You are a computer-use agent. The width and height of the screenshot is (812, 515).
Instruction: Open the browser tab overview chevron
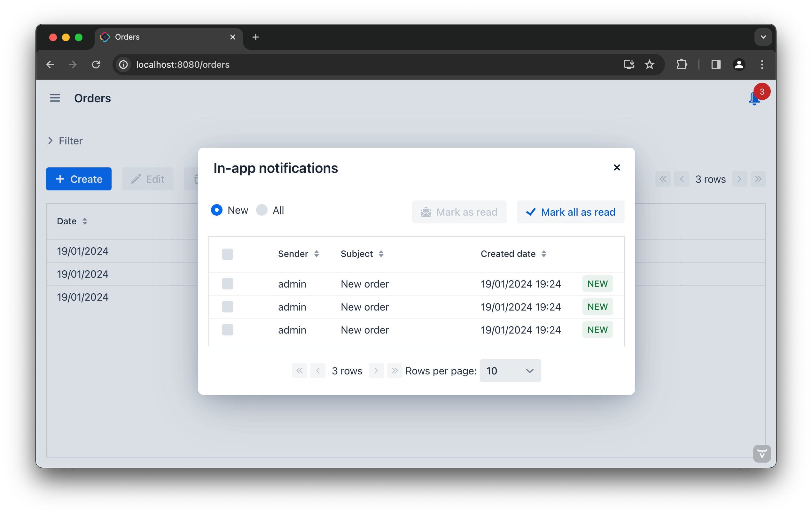click(763, 37)
